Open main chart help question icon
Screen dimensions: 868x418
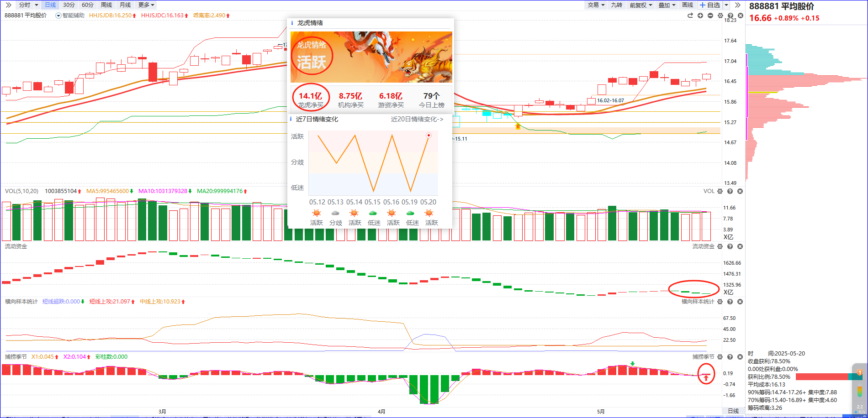coord(730,16)
